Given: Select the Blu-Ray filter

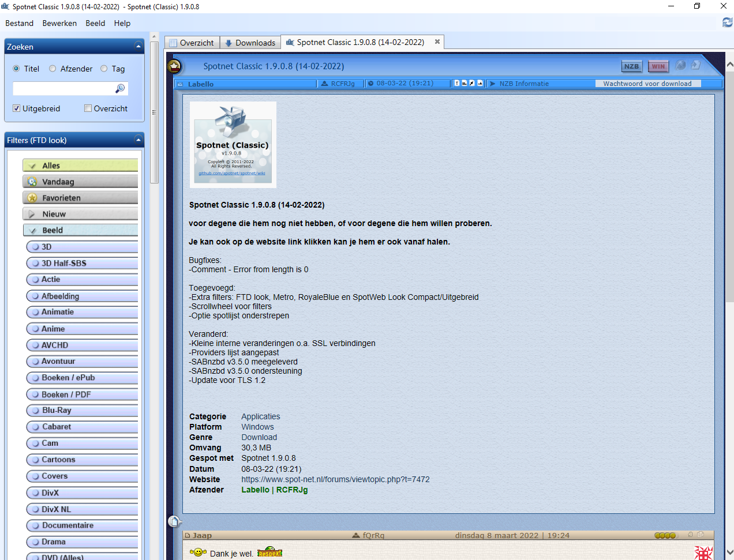Looking at the screenshot, I should [82, 411].
